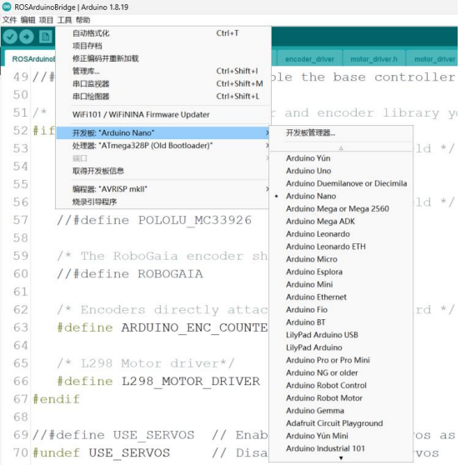
Task: Click code line //#define POLOLU_MC33926
Action: tap(154, 220)
